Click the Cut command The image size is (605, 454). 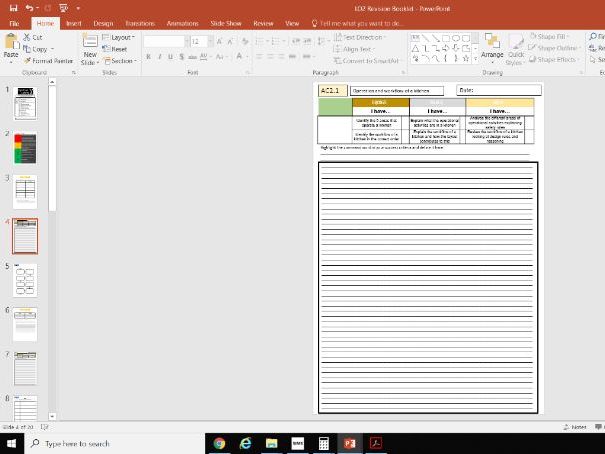coord(34,37)
